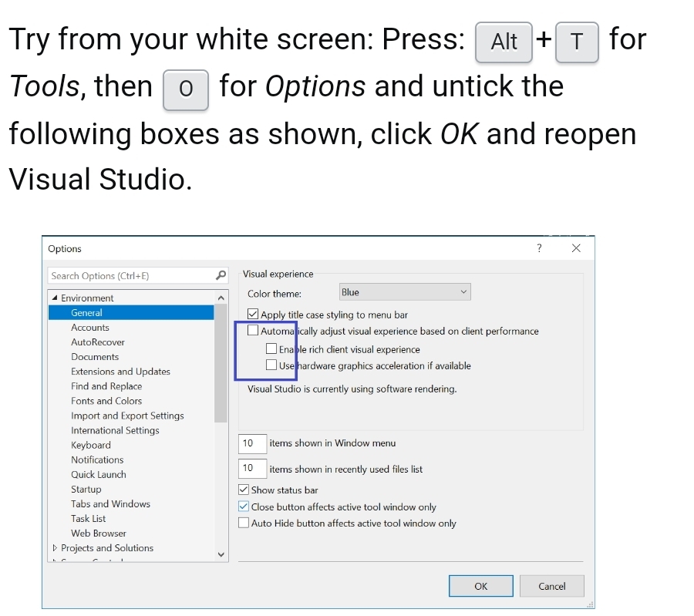Click the Alt key label

click(504, 42)
